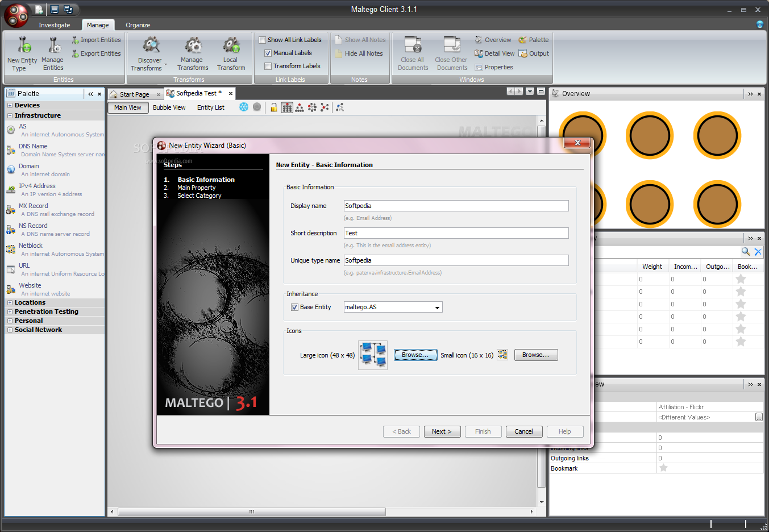The height and width of the screenshot is (532, 769).
Task: Click the padlock icon in graph toolbar
Action: (x=274, y=107)
